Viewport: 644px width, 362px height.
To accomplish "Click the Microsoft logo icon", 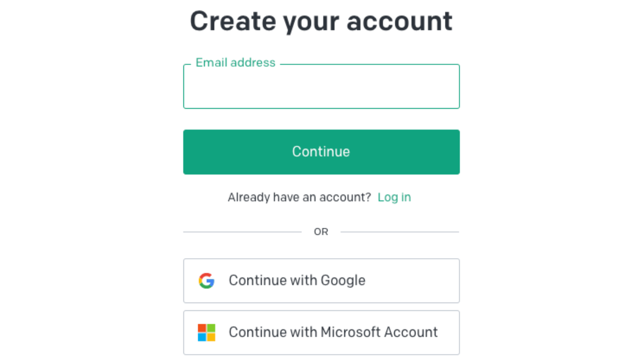I will (x=206, y=333).
